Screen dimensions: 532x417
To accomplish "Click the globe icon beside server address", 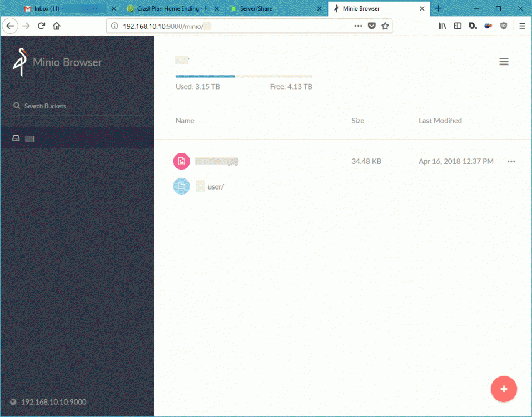I will click(13, 402).
